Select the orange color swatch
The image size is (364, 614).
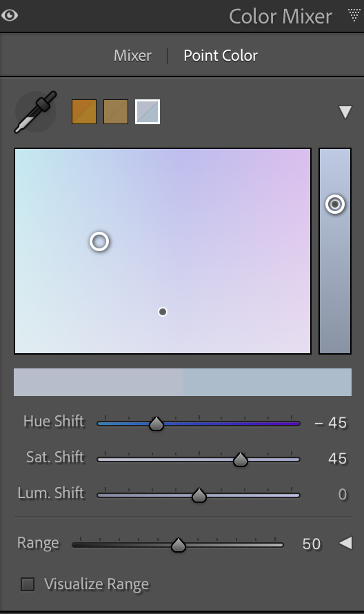(x=84, y=112)
